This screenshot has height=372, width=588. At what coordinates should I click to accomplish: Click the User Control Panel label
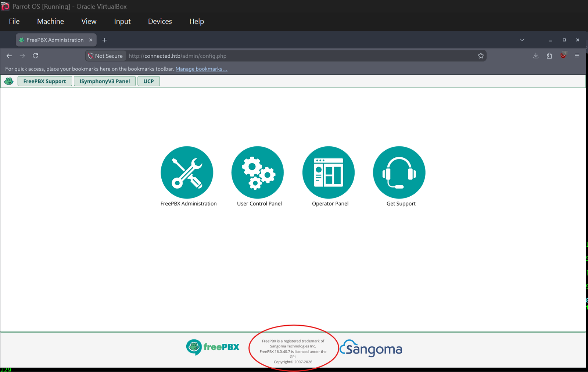tap(259, 204)
